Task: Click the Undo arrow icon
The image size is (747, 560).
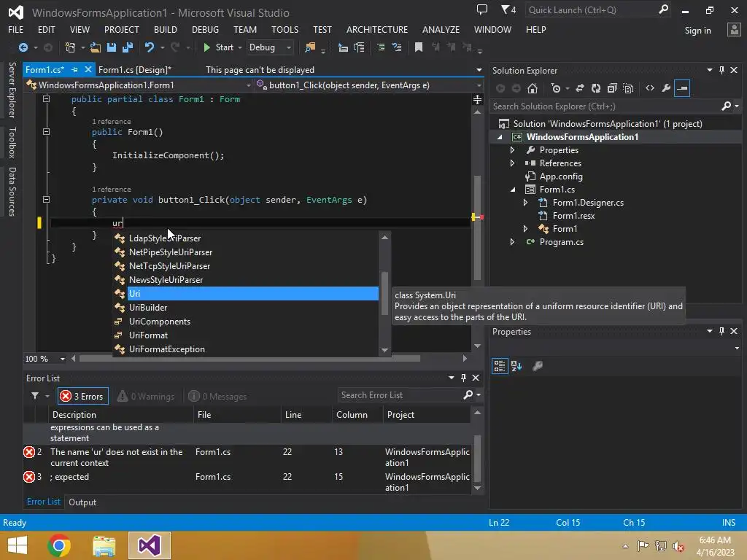Action: tap(150, 47)
